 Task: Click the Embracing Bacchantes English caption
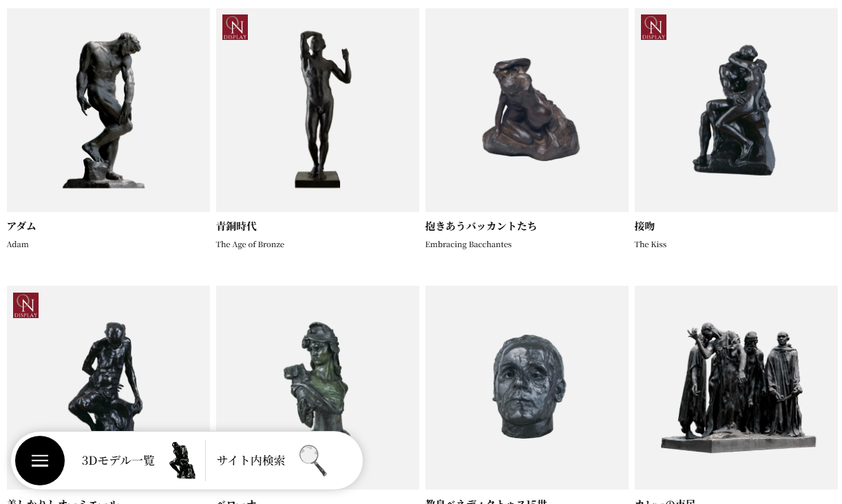point(468,244)
